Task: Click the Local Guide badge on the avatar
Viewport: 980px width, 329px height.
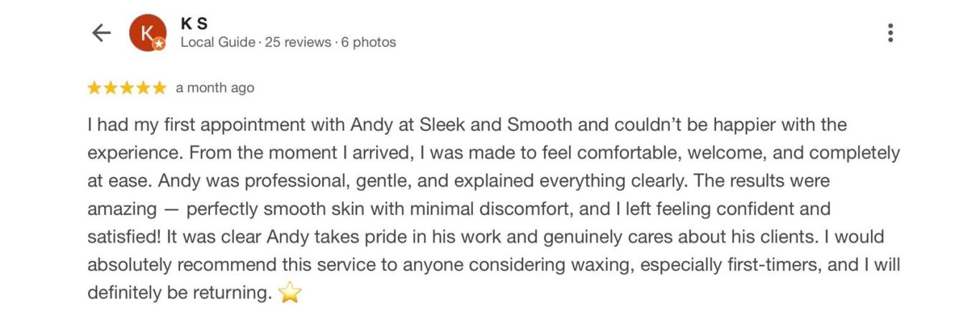Action: [x=159, y=44]
